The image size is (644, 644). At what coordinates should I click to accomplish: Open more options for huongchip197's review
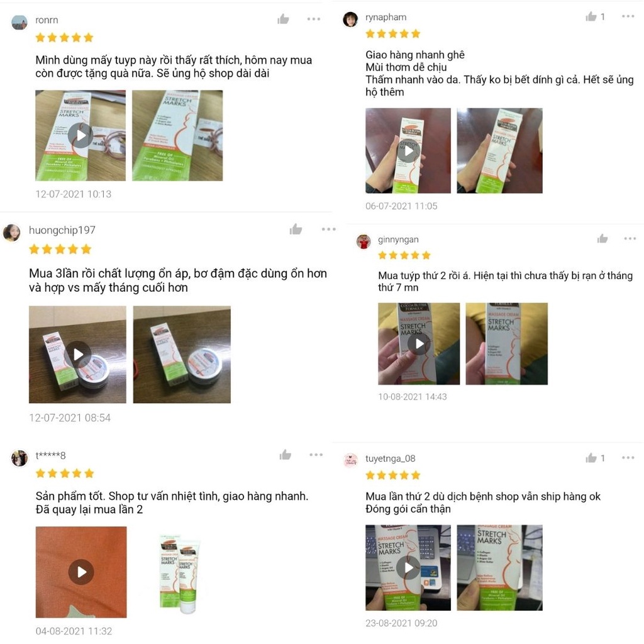pos(328,229)
